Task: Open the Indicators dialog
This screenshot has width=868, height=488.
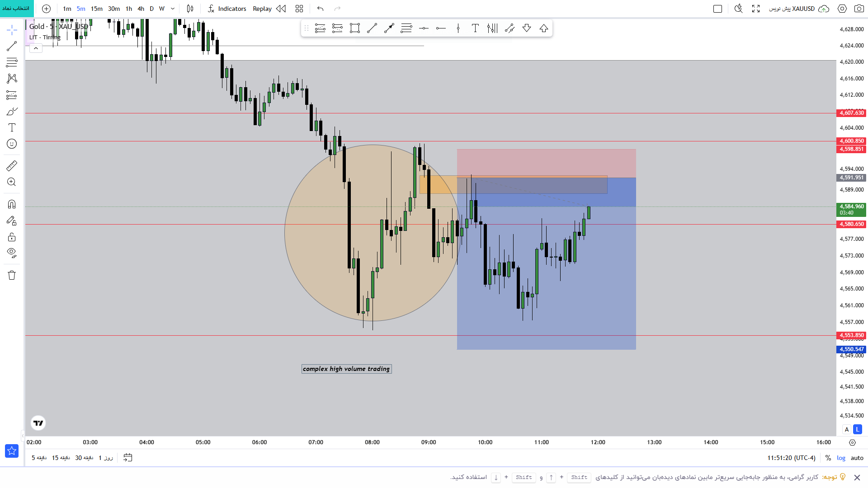Action: coord(227,9)
